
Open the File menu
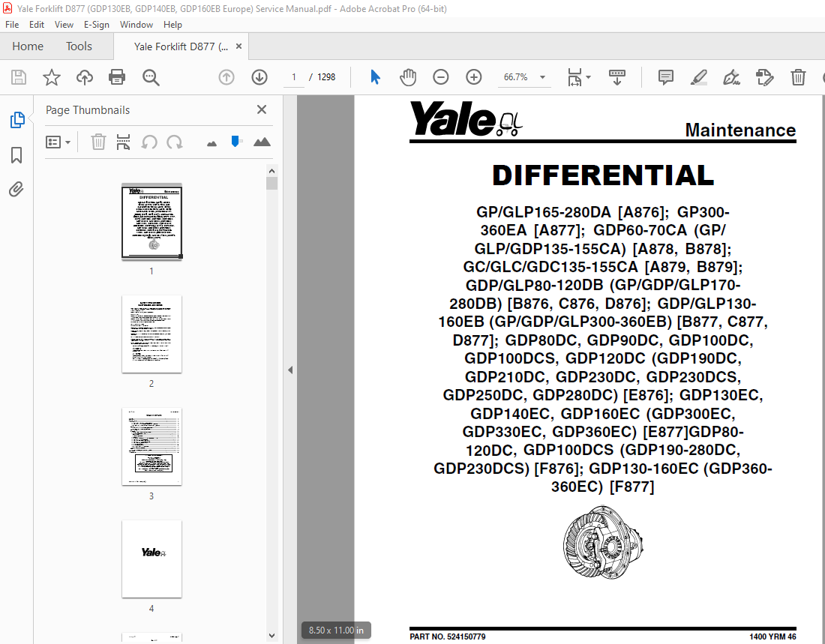click(x=11, y=25)
